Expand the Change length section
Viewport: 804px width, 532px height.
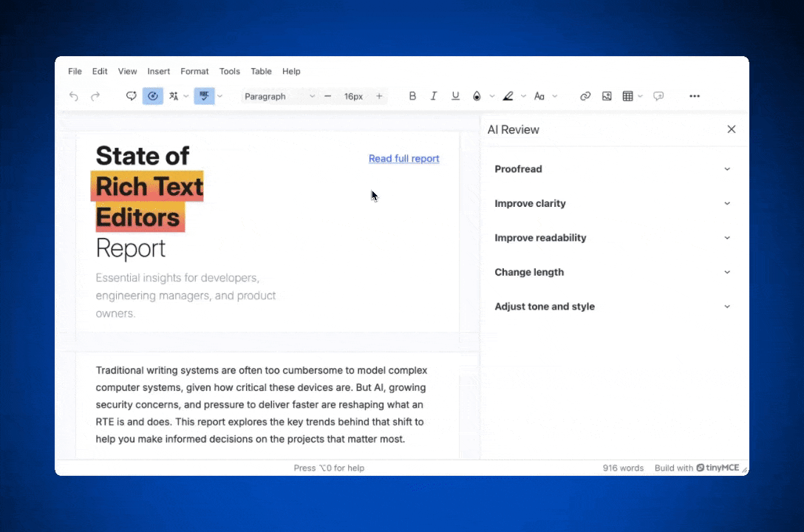click(x=612, y=272)
